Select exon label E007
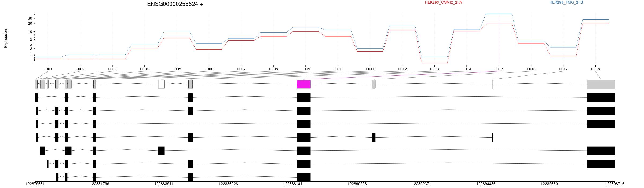644x188 pixels. point(241,69)
